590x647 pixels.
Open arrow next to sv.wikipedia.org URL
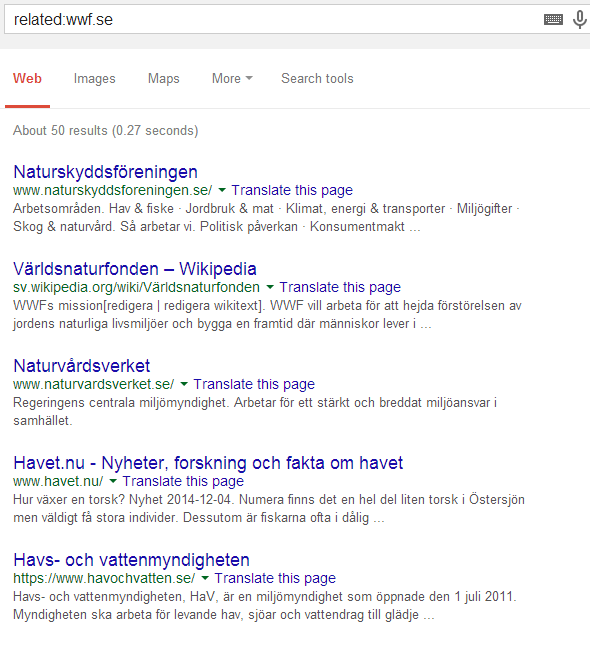click(270, 287)
